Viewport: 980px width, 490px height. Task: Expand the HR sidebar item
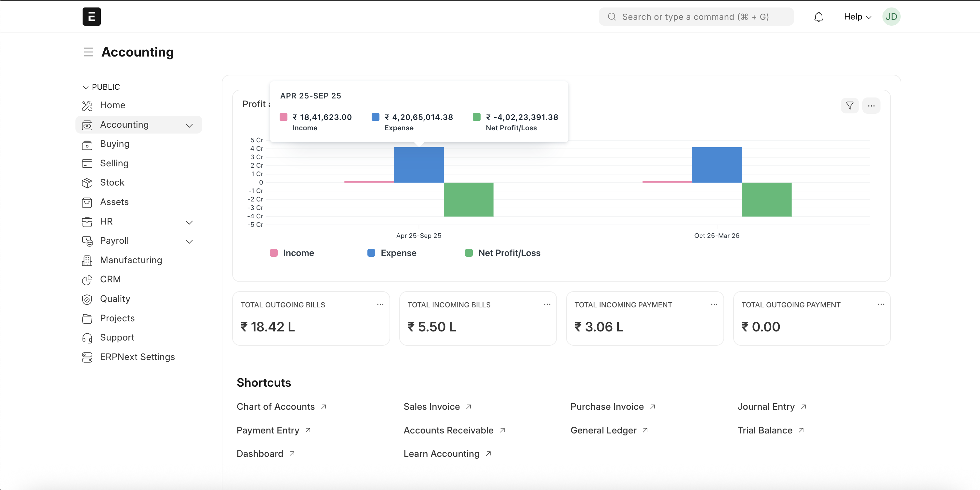click(x=189, y=222)
